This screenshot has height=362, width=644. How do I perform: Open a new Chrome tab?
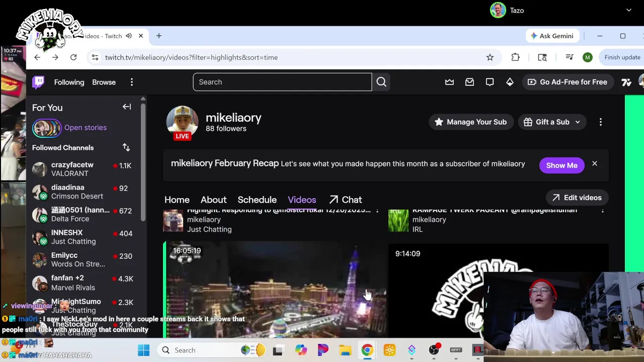tap(159, 36)
